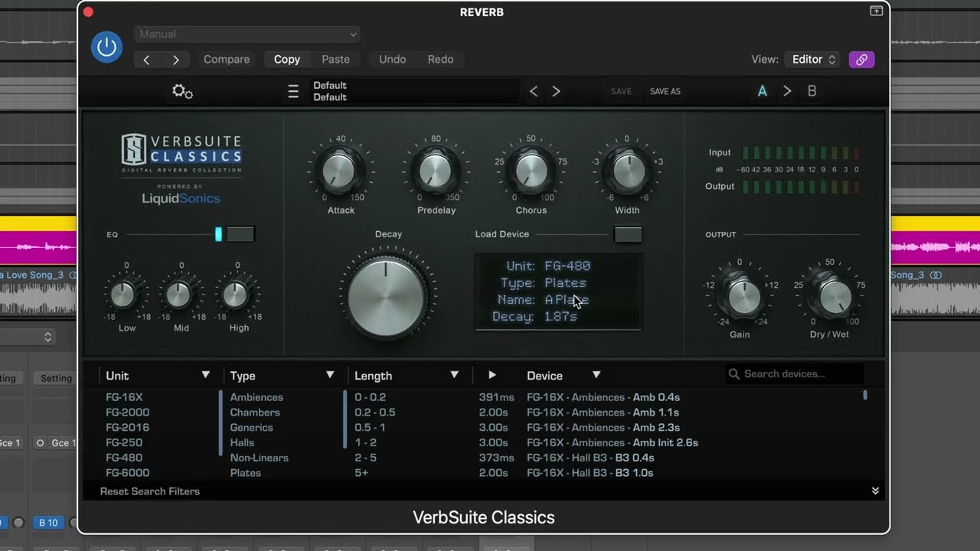Click the expand window icon in title bar

tap(877, 11)
